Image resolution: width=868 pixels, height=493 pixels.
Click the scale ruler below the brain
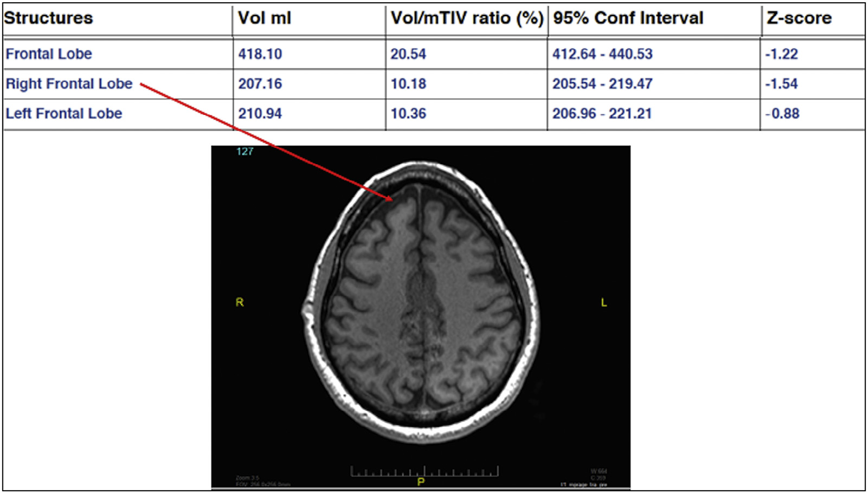click(x=424, y=471)
